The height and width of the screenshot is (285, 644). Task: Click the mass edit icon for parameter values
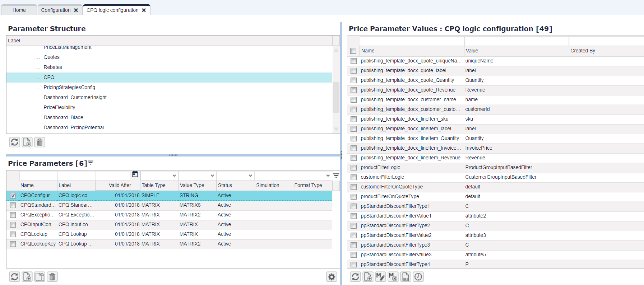pyautogui.click(x=380, y=277)
